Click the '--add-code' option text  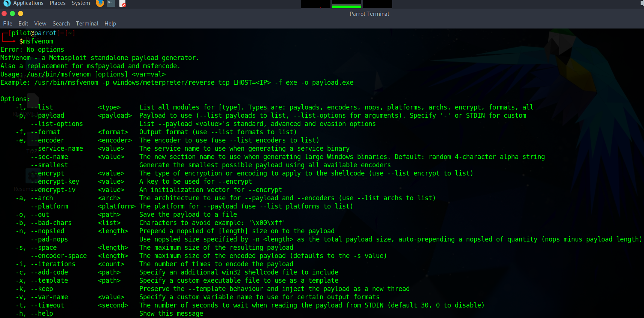click(x=49, y=272)
